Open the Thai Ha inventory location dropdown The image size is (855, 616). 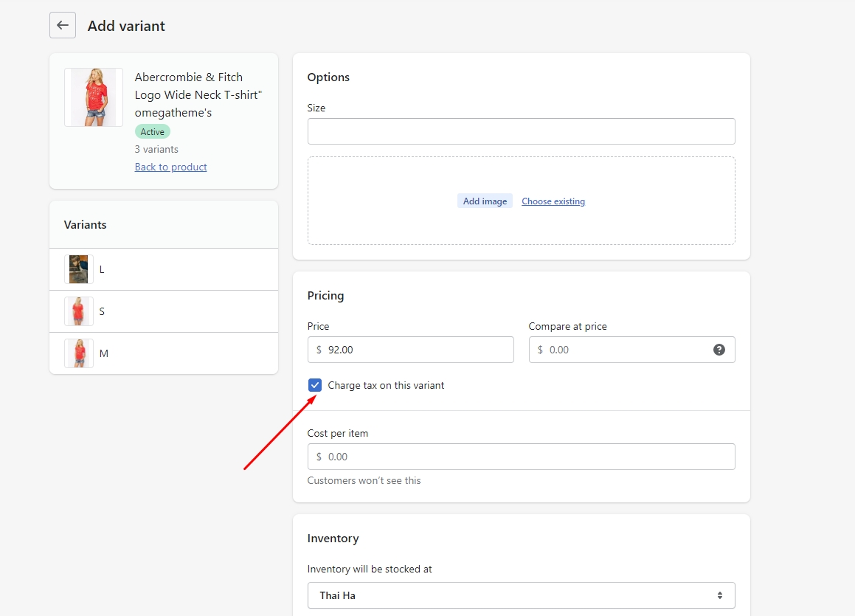coord(521,595)
